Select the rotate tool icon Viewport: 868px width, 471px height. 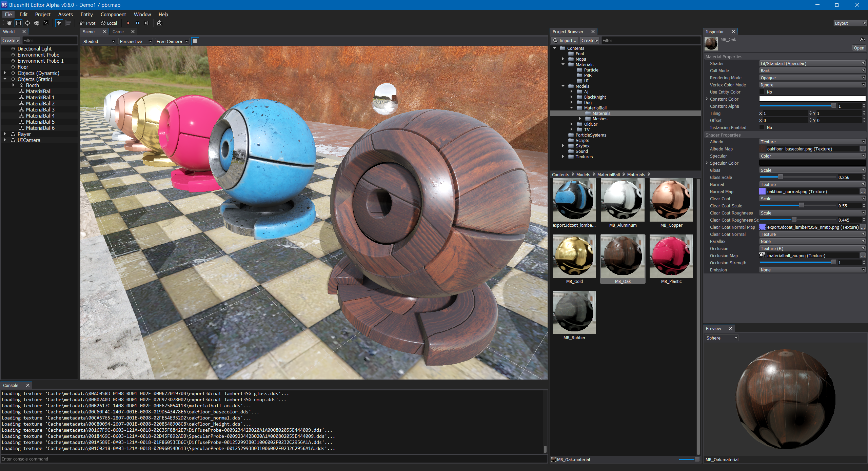[x=37, y=23]
